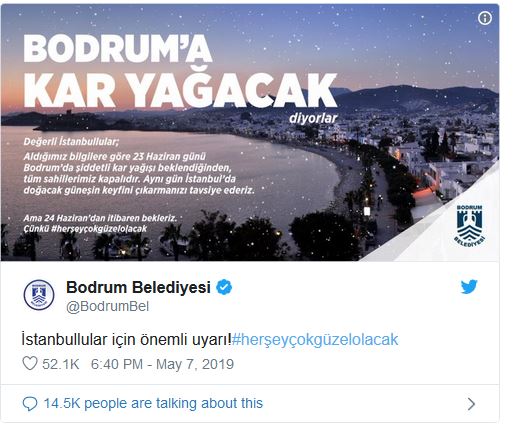Click the Twitter bird logo

point(469,287)
